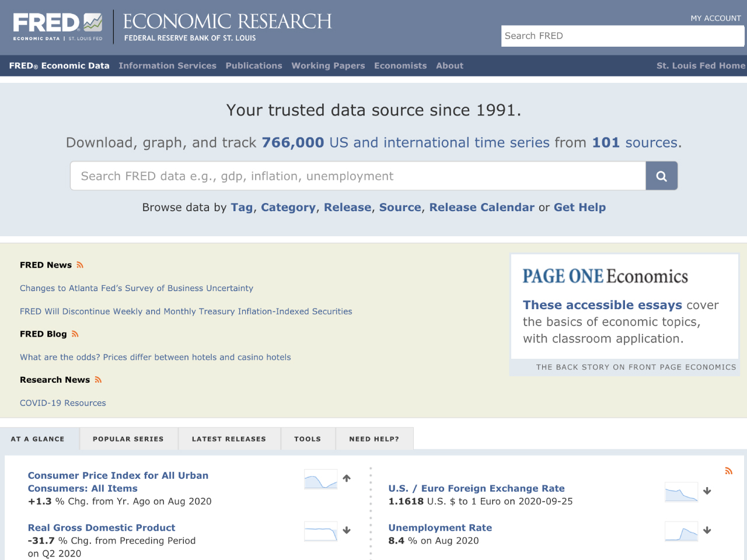Click the FRED News heading
747x560 pixels.
(46, 265)
